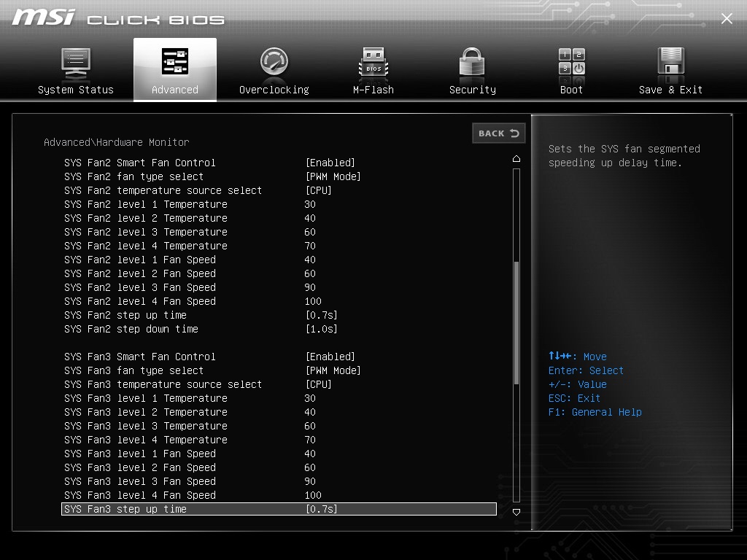Click the BACK button
Image resolution: width=747 pixels, height=560 pixels.
click(499, 133)
